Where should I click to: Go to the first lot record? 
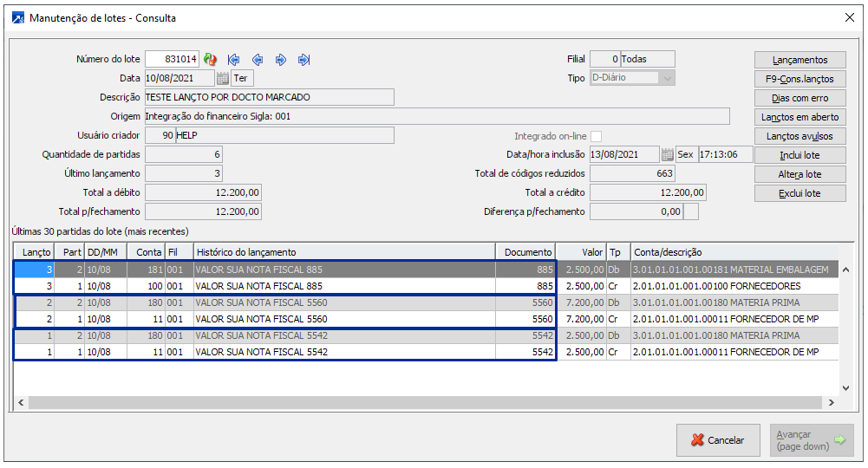tap(233, 60)
